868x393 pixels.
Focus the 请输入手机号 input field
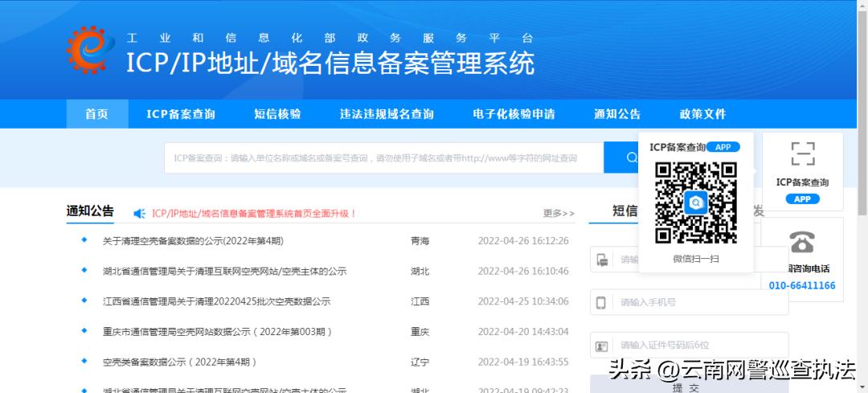tap(690, 302)
